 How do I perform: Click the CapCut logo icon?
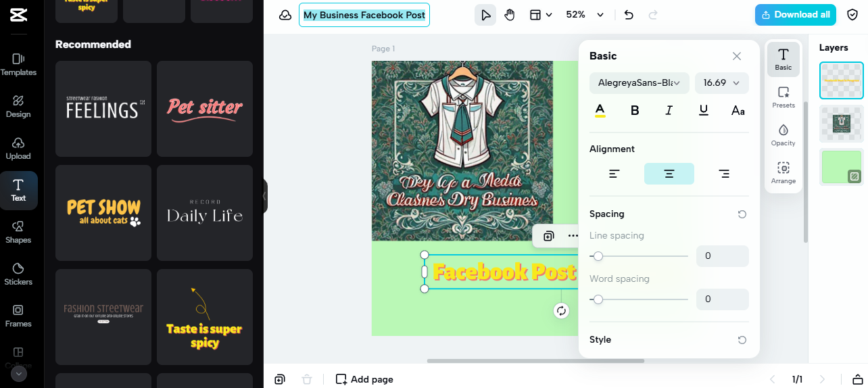click(18, 15)
